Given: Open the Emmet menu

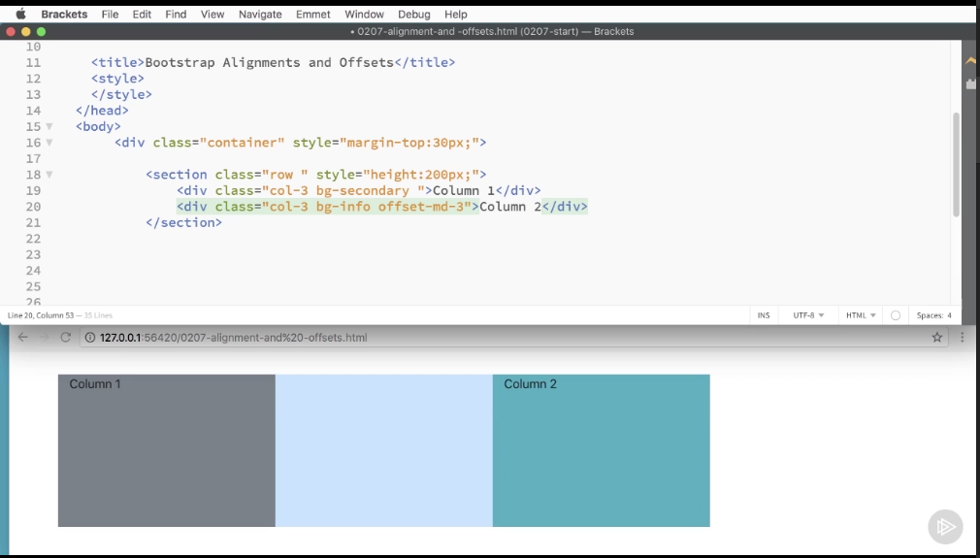Looking at the screenshot, I should (x=313, y=14).
